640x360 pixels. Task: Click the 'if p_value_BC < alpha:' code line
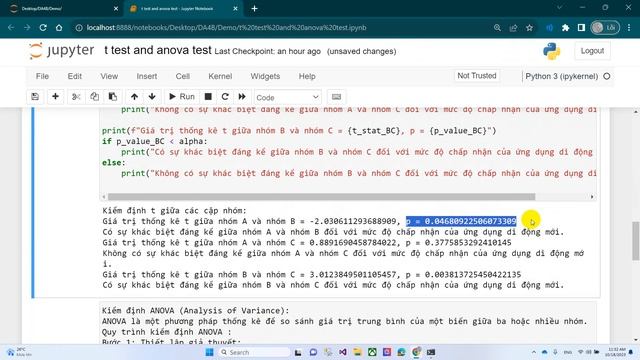(155, 141)
